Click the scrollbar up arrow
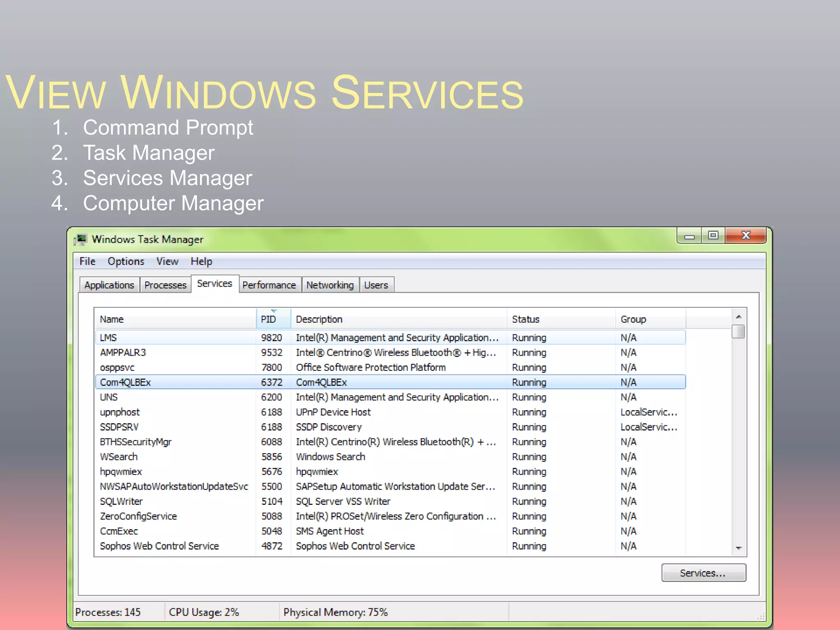Viewport: 840px width, 630px height. [738, 317]
